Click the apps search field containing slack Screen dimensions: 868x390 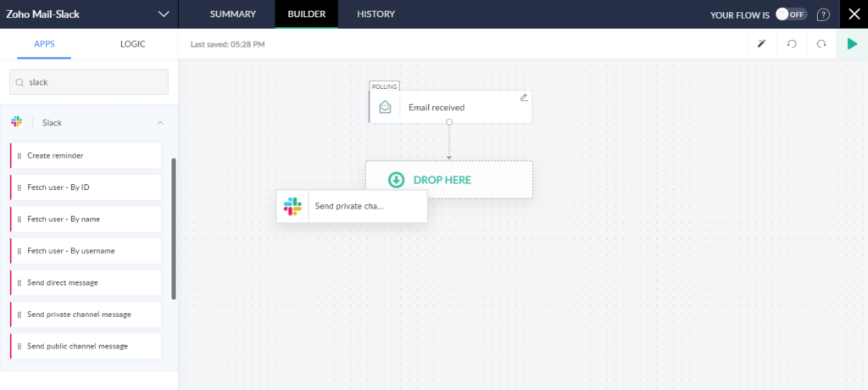(88, 82)
